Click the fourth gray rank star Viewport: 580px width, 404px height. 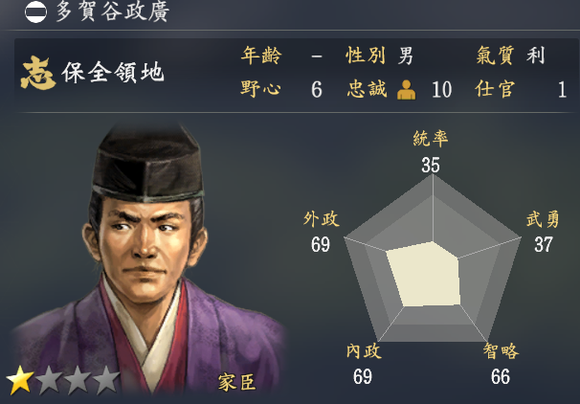pos(106,380)
